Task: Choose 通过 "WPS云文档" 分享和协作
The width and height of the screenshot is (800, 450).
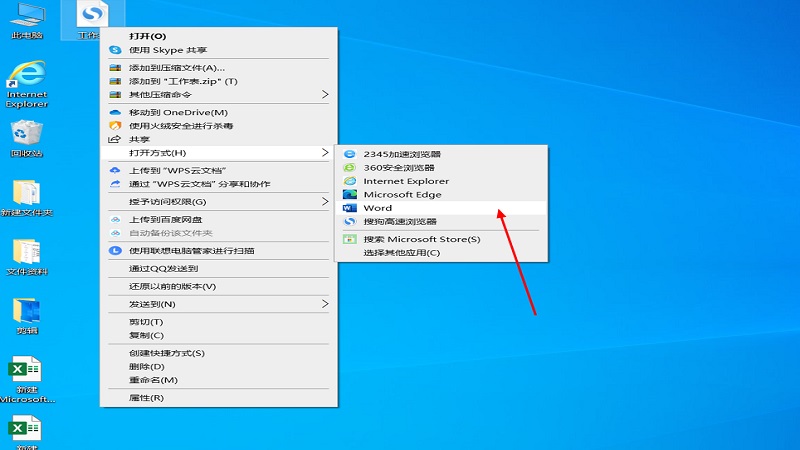Action: pyautogui.click(x=218, y=184)
